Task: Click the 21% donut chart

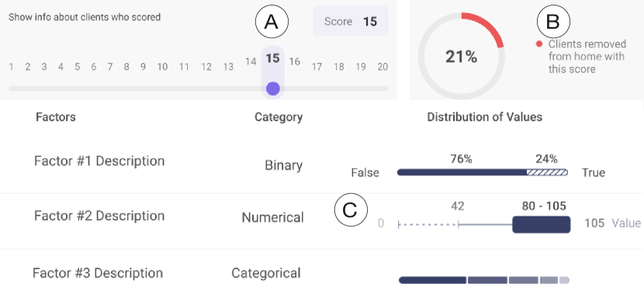Action: (x=461, y=57)
